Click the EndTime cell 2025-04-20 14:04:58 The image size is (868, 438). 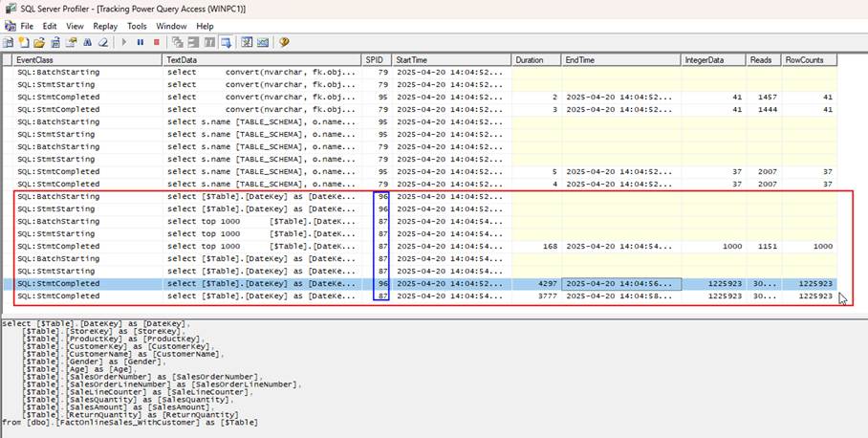[621, 296]
